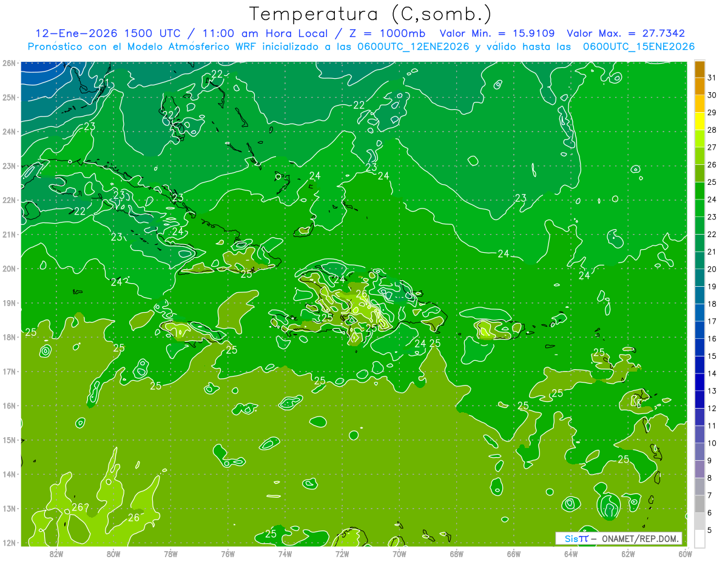Click the 68W longitude axis label
The height and width of the screenshot is (562, 728).
coord(457,554)
